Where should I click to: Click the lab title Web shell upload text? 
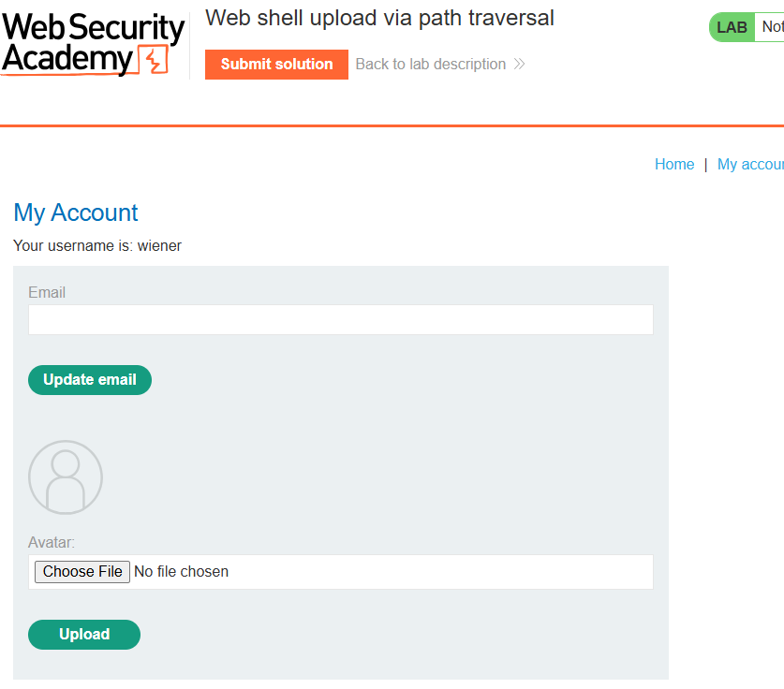pos(379,19)
